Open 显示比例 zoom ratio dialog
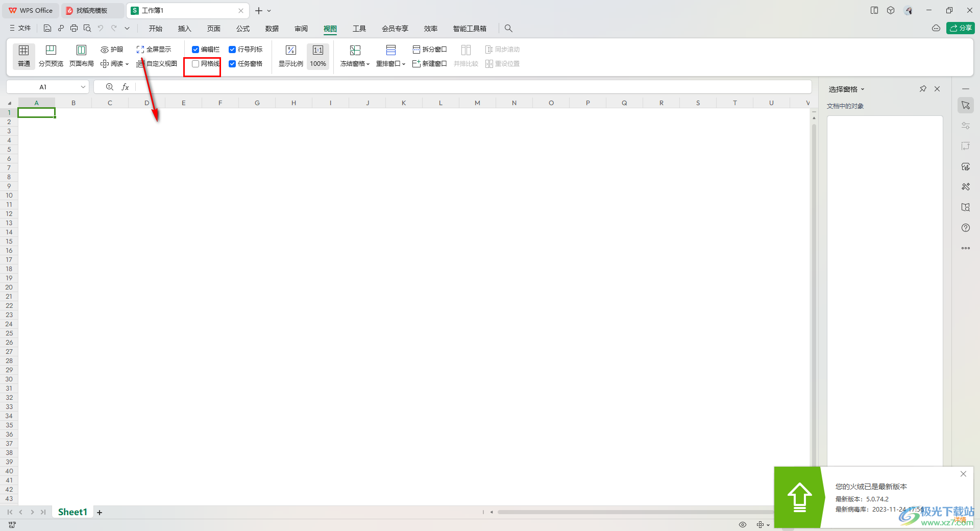 coord(291,56)
